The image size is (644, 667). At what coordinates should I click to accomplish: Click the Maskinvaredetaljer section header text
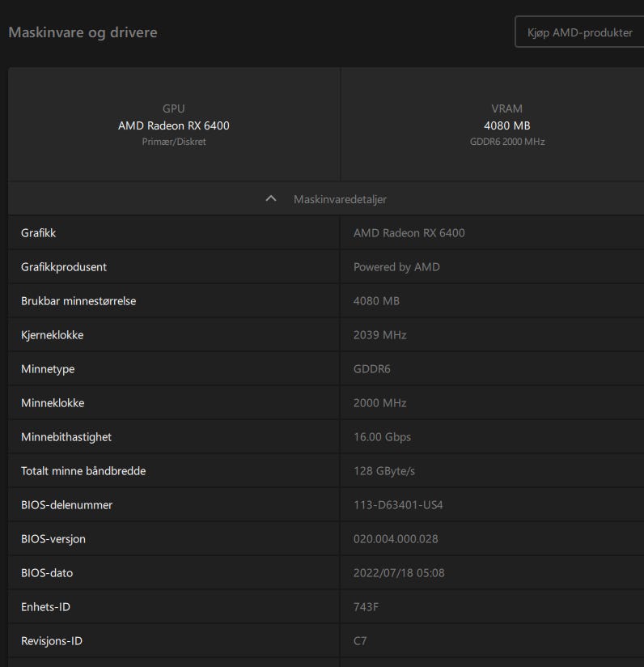pyautogui.click(x=340, y=199)
